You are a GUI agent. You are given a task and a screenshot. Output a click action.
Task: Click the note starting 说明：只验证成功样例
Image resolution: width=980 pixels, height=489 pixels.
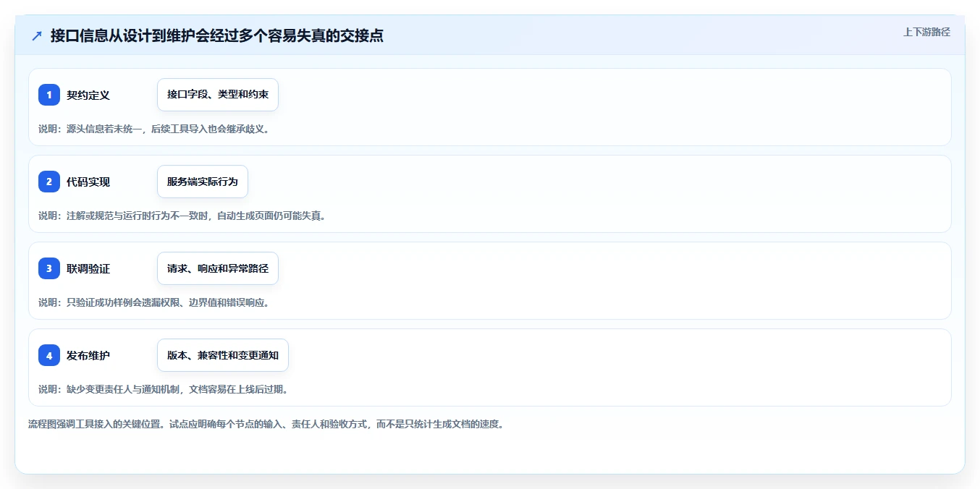[x=154, y=302]
